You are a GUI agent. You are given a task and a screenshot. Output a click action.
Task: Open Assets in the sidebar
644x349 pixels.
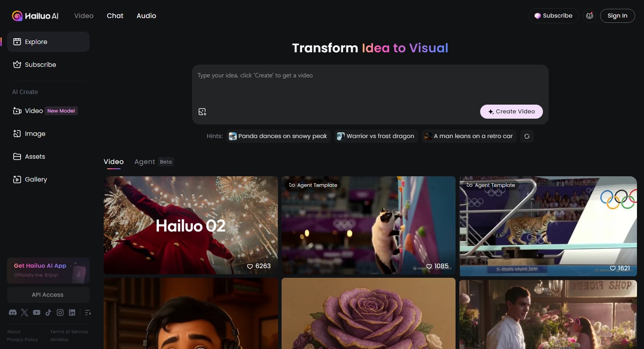coord(48,156)
